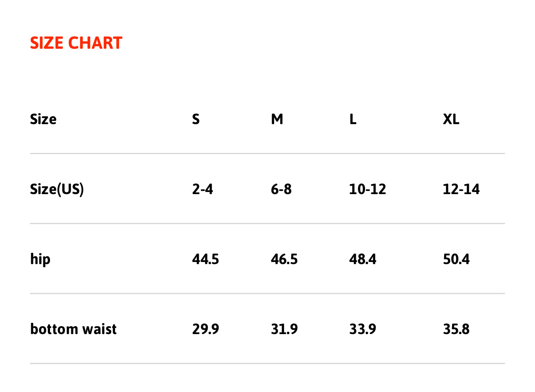Click the 2-4 US size cell

(x=202, y=190)
